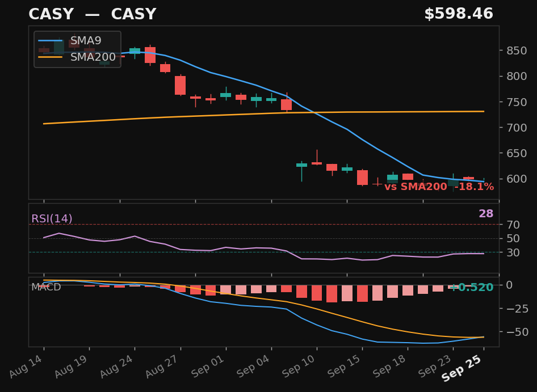Viewport: 537px width, 392px height.
Task: Click the Sep 04 date label
Action: coord(253,366)
